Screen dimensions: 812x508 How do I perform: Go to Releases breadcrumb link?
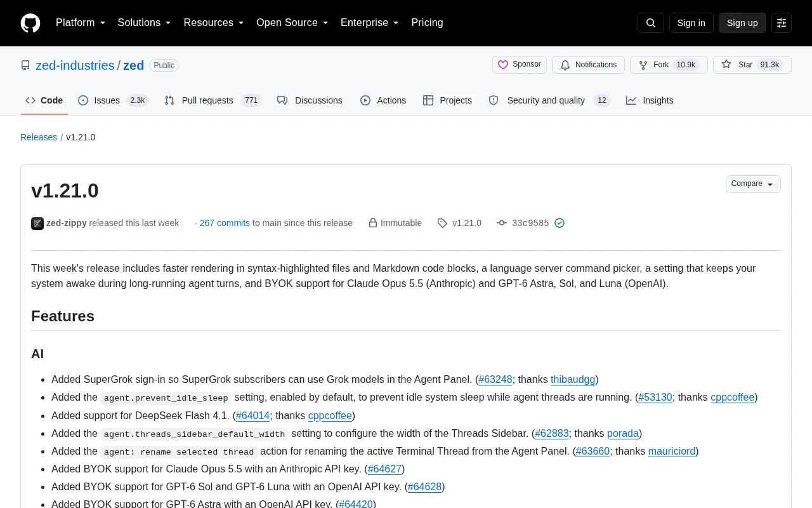point(39,137)
